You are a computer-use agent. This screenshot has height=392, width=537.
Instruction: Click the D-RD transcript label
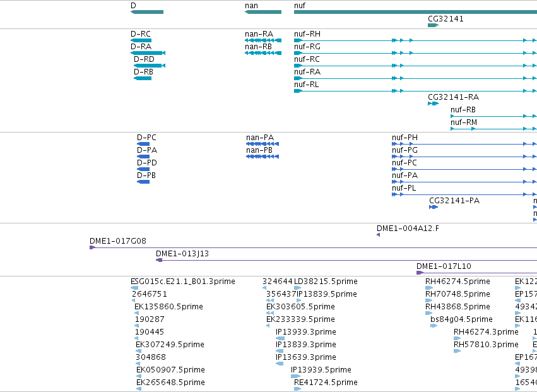click(144, 59)
